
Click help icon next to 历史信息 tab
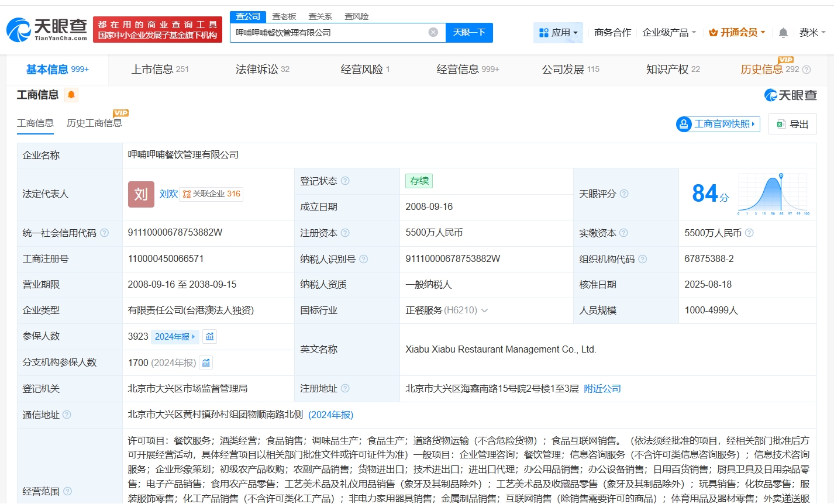pos(807,70)
